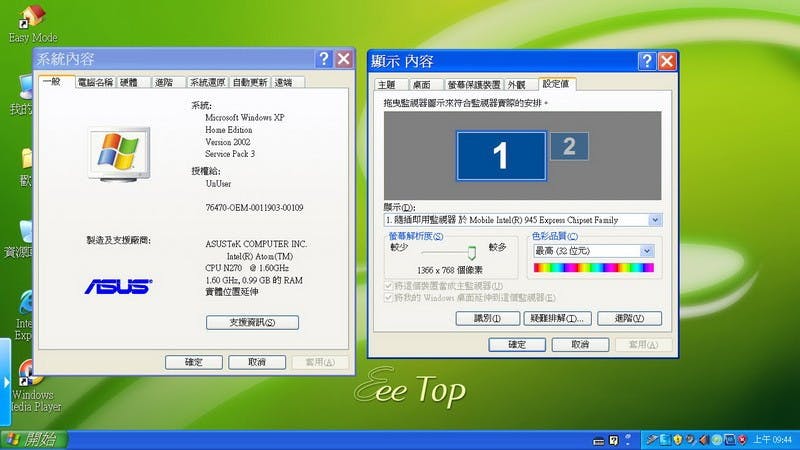This screenshot has height=450, width=800.
Task: Click the green round tray icon
Action: [717, 439]
